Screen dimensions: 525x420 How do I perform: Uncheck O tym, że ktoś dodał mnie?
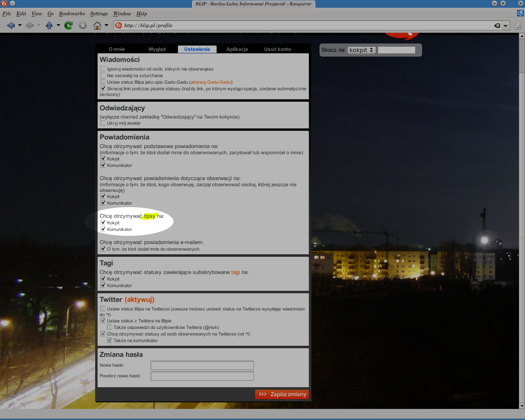coord(103,249)
